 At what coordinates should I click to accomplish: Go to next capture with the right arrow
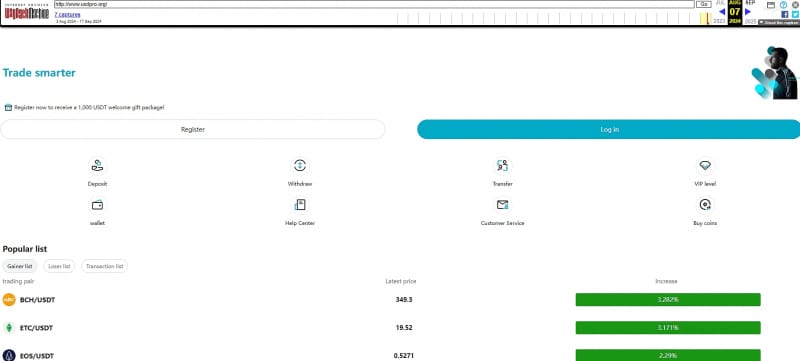748,12
